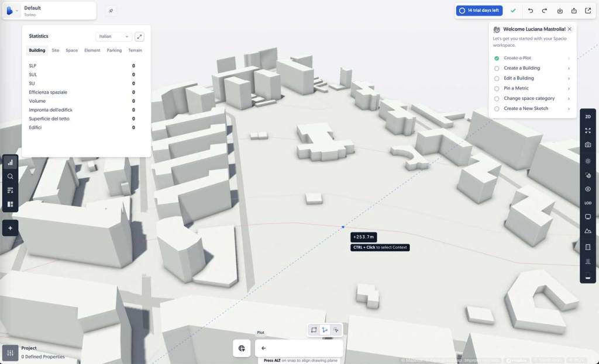Click the 14 trial days left badge
The width and height of the screenshot is (599, 364).
(479, 11)
